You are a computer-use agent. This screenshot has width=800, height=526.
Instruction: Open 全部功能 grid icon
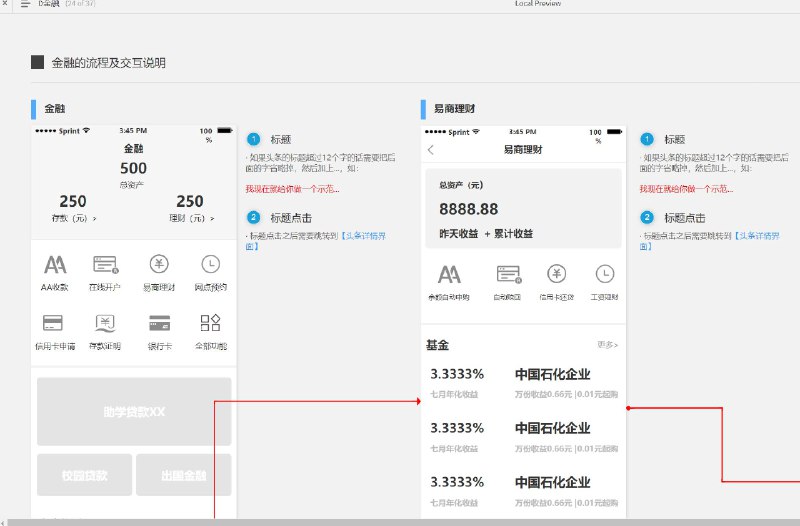tap(210, 323)
